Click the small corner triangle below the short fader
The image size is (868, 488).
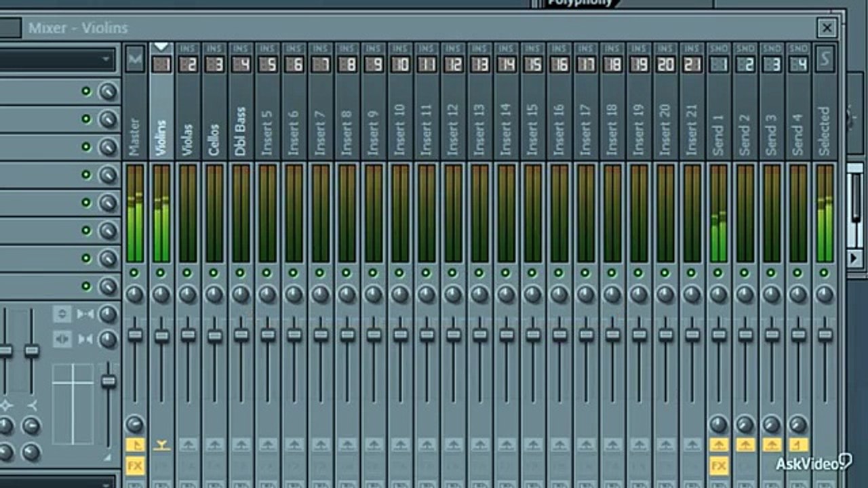coord(106,457)
